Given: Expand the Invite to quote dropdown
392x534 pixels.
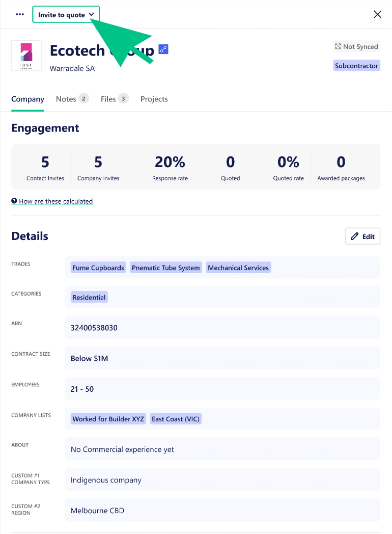Looking at the screenshot, I should click(x=66, y=15).
